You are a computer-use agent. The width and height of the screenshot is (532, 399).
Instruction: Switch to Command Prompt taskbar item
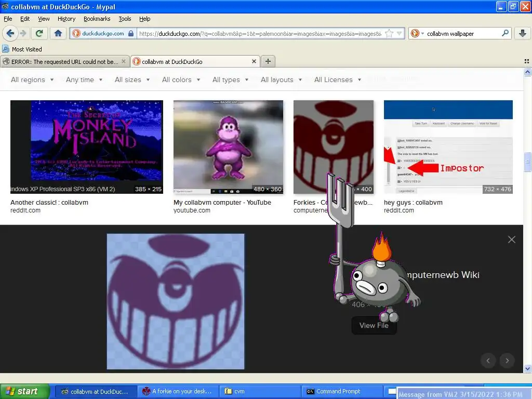tap(343, 391)
